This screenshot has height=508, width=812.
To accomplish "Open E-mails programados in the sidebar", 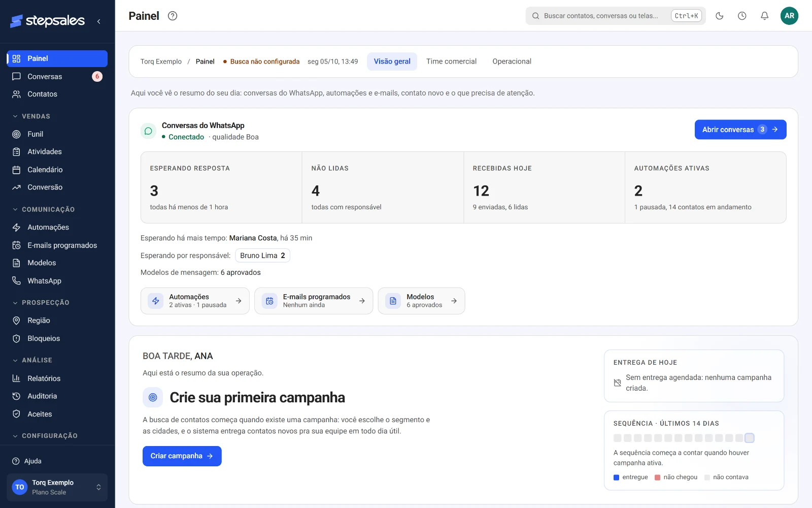I will (57, 245).
